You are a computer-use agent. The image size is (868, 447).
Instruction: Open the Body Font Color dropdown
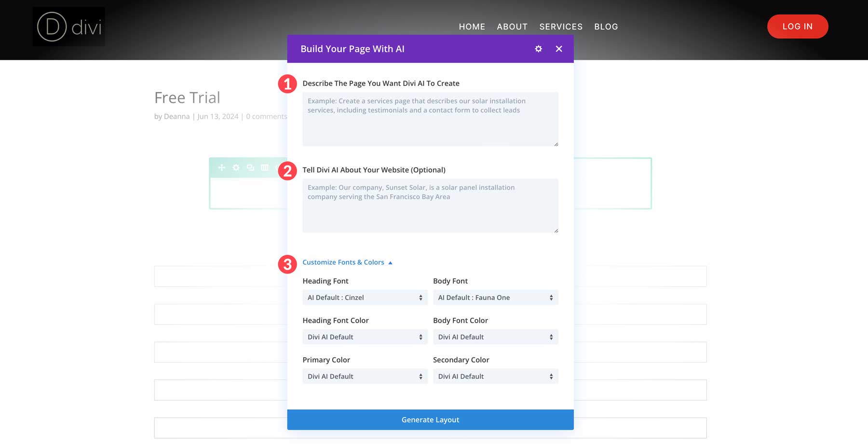(495, 337)
